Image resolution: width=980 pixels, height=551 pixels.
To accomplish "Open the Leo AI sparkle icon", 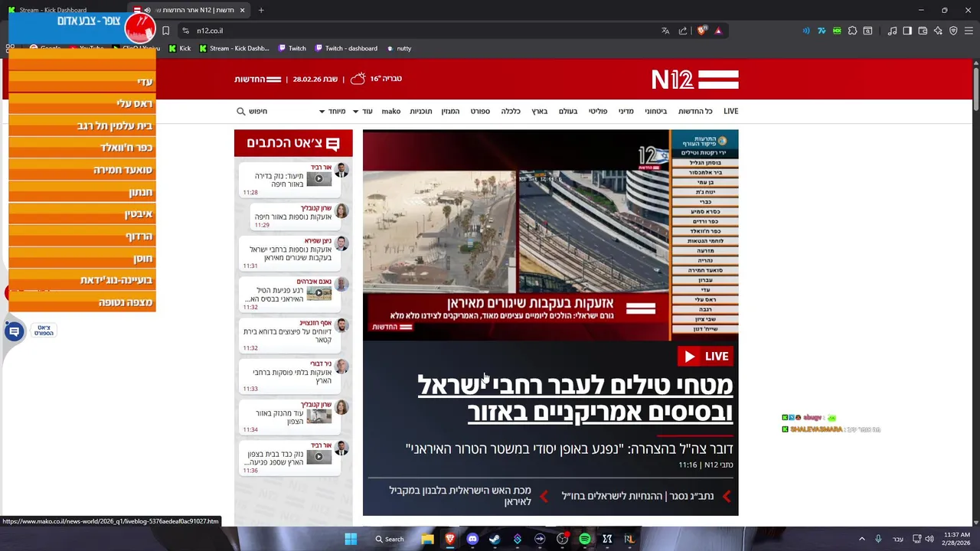I will [x=938, y=31].
